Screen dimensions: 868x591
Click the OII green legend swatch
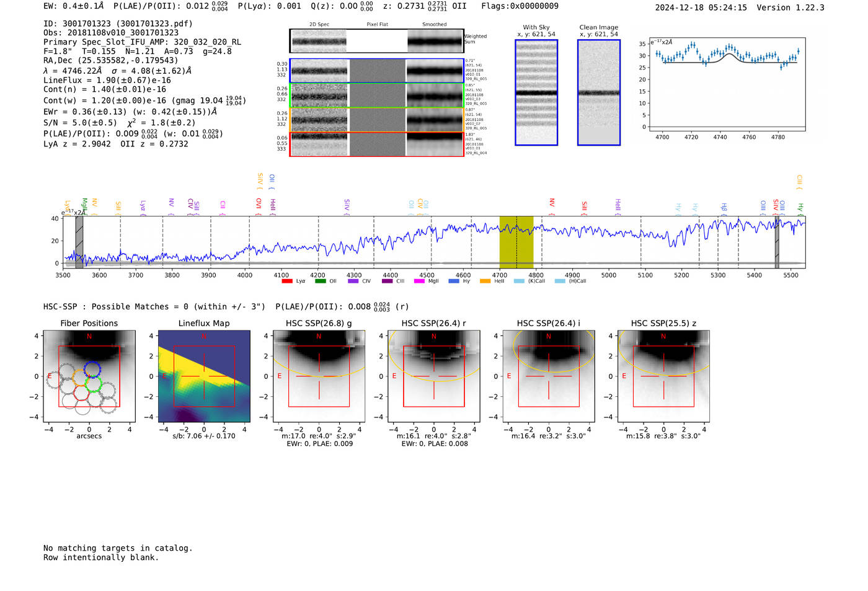[320, 282]
